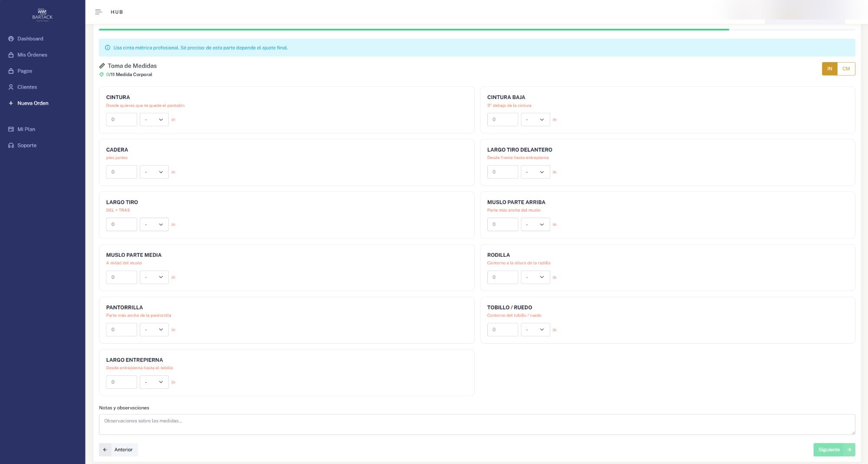Screen dimensions: 868x464
Task: Open the TOBILLO / RUEDO fraction dropdown
Action: 535,330
